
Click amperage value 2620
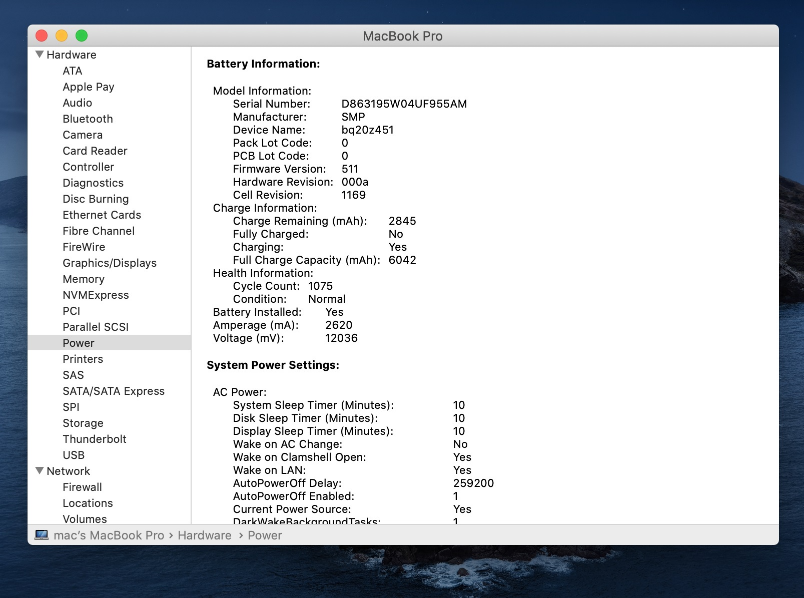[x=339, y=325]
